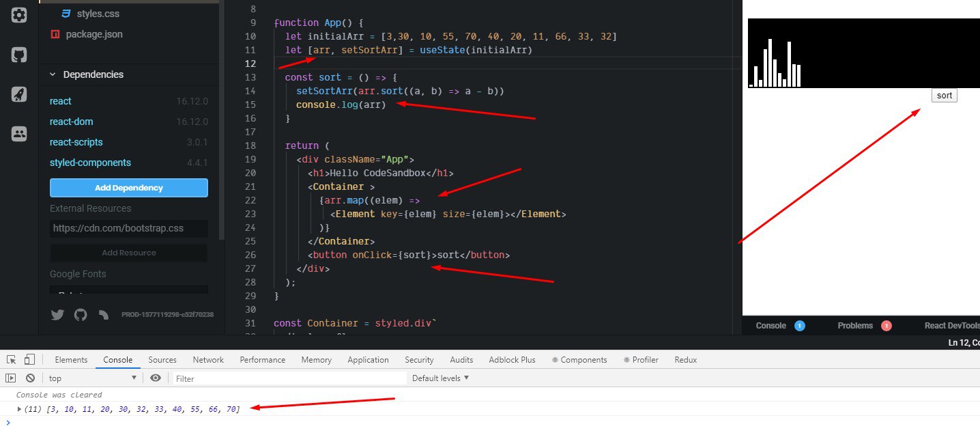980x433 pixels.
Task: Click the initialArr declaration on line 10
Action: [451, 36]
